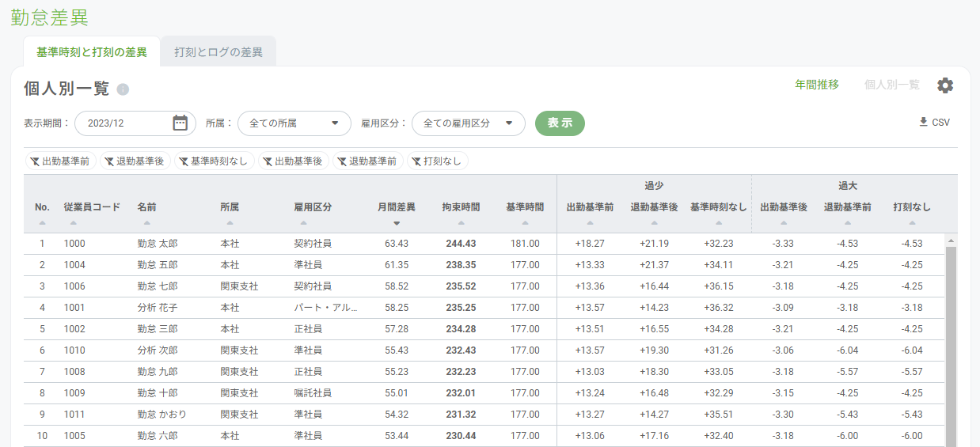Toggle first 出勤基準前 filter chip
Screen dimensions: 980x447
(x=60, y=161)
